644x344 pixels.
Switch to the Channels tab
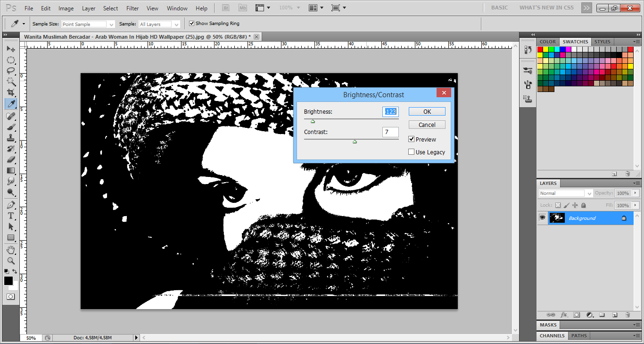click(x=552, y=336)
